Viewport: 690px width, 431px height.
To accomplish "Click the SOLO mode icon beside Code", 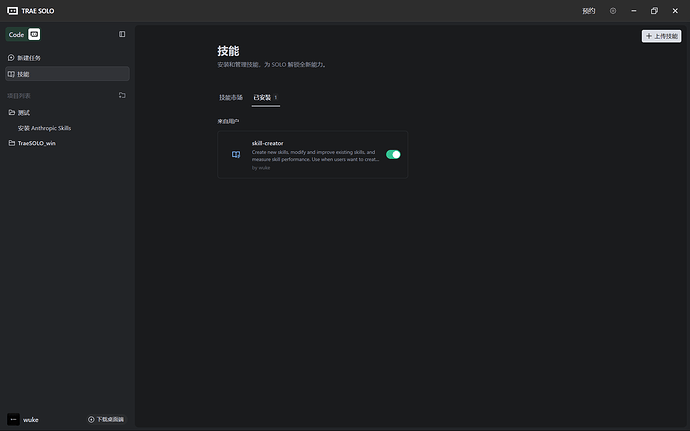I will coord(34,34).
